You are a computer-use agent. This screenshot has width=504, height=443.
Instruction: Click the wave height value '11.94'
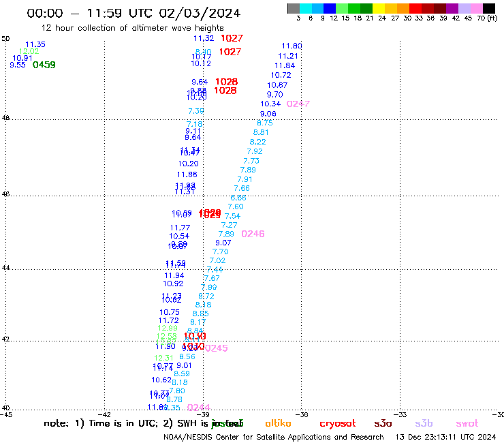coord(174,276)
